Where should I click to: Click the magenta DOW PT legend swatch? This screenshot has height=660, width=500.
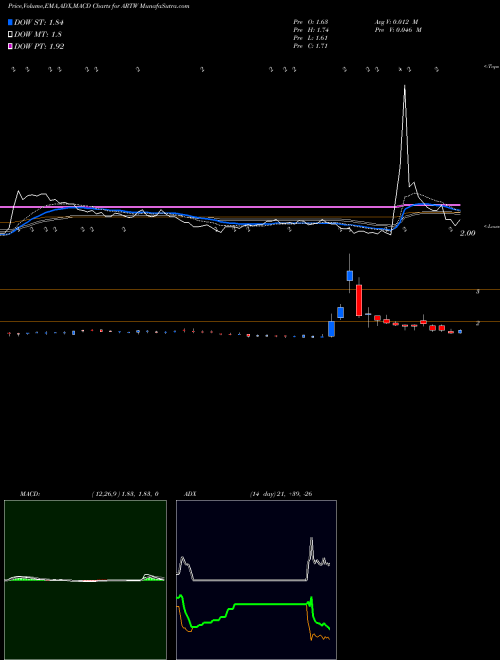(x=10, y=46)
